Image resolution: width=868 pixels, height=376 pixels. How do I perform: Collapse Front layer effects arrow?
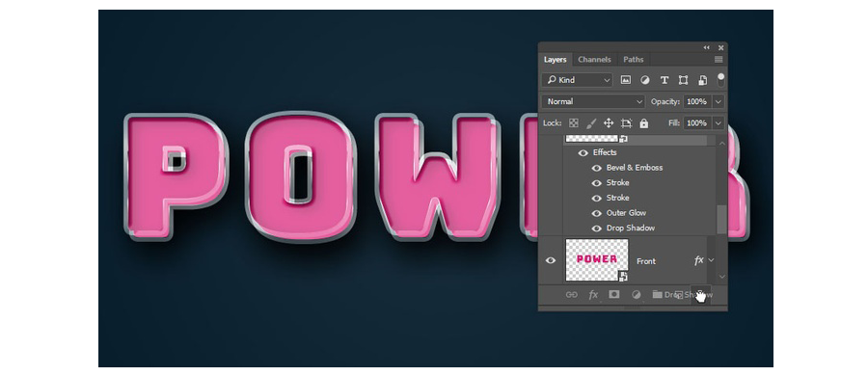tap(712, 259)
